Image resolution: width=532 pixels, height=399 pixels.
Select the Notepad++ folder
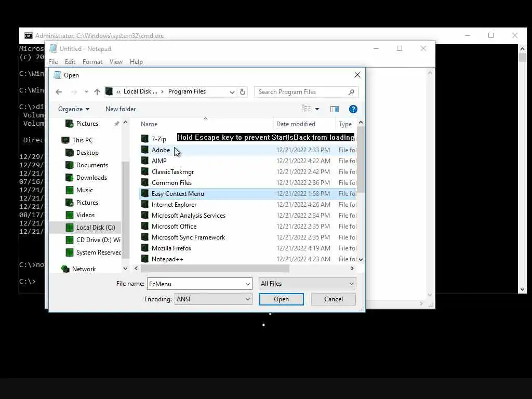click(167, 259)
